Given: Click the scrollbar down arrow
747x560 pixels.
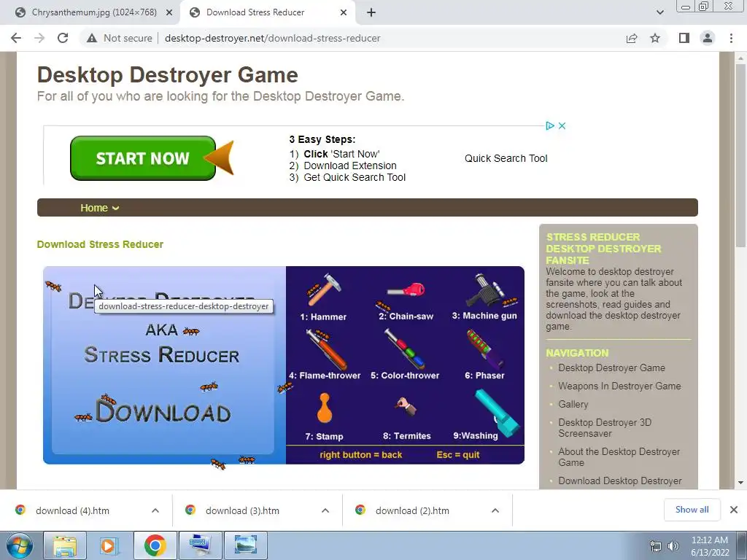Looking at the screenshot, I should (x=740, y=483).
